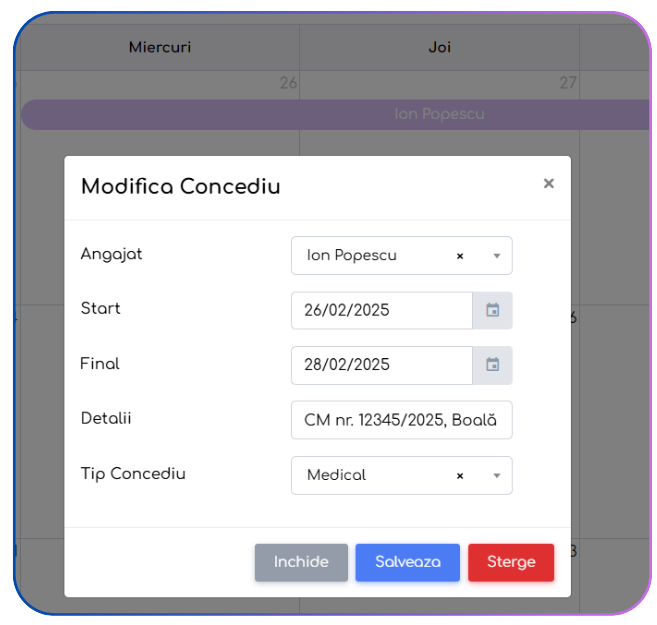Close the Modifica Concediu dialog with X
657x625 pixels.
point(548,183)
